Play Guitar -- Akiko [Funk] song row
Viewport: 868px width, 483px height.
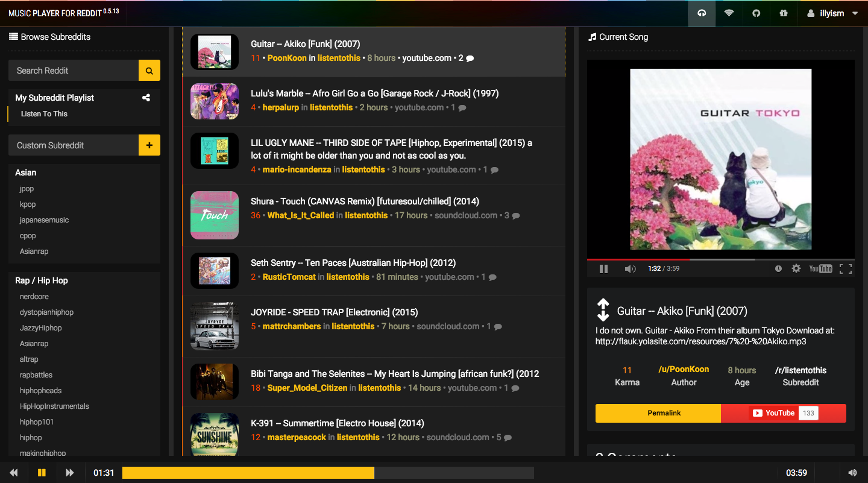pyautogui.click(x=374, y=52)
